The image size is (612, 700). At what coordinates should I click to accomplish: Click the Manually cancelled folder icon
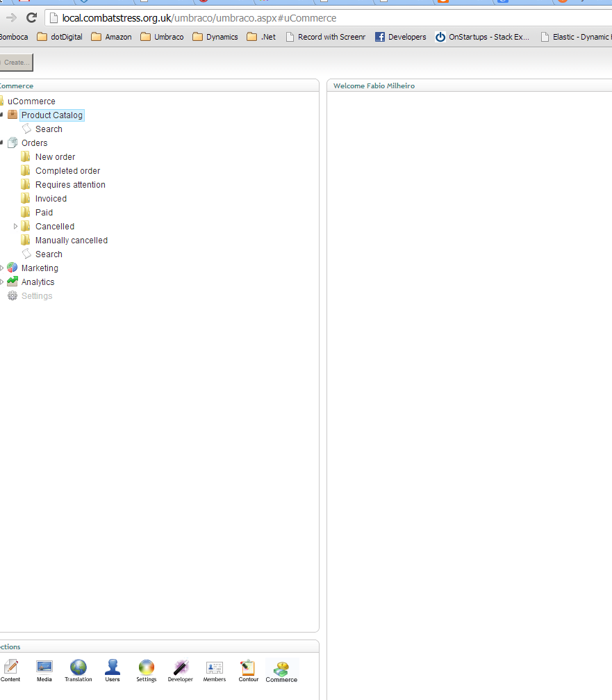[26, 240]
